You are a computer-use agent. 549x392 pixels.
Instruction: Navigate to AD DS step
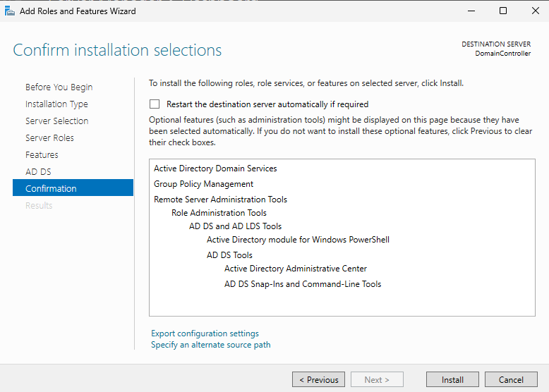38,172
